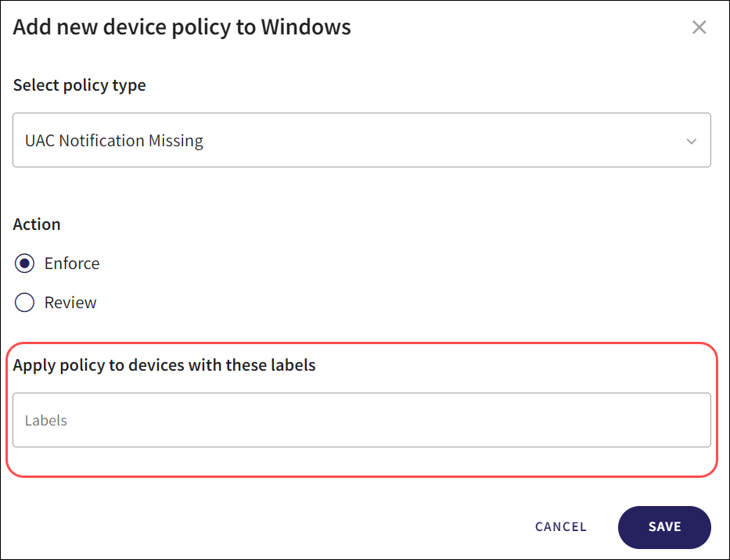The image size is (730, 560).
Task: Click 'Apply policy to devices with these labels' heading
Action: coord(164,365)
